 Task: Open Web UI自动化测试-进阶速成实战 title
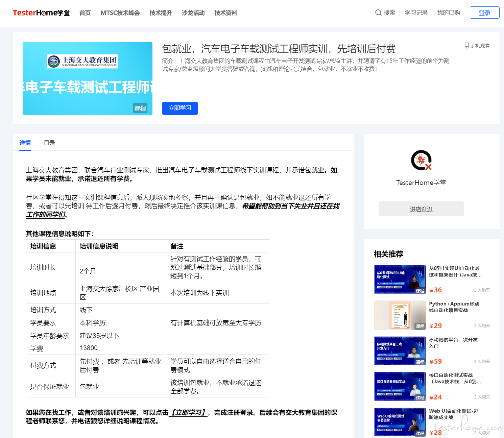click(454, 414)
